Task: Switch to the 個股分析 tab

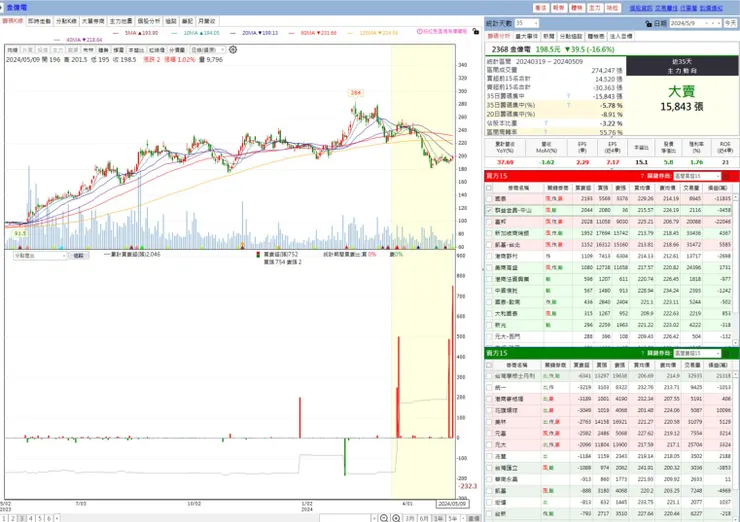Action: 149,21
